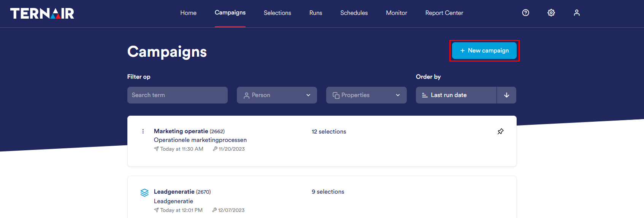644x218 pixels.
Task: Open Marketing operatie three-dot menu
Action: pyautogui.click(x=143, y=131)
